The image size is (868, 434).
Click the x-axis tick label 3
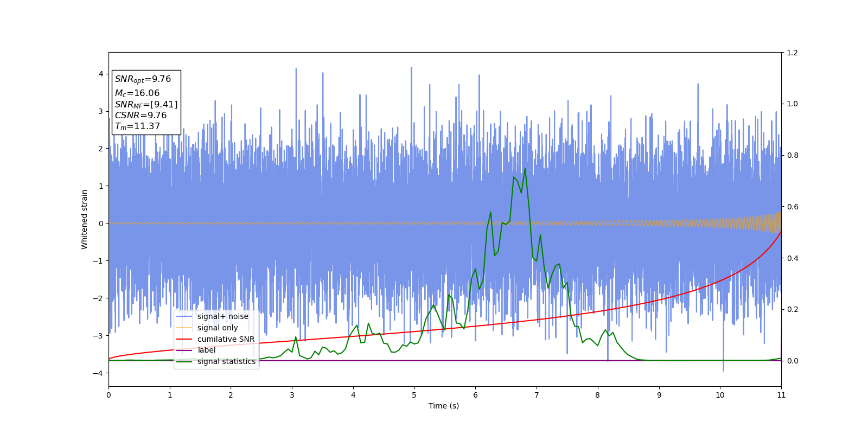click(292, 395)
